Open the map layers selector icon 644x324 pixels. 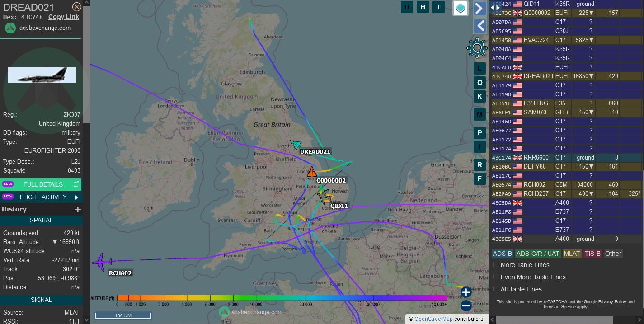(460, 8)
